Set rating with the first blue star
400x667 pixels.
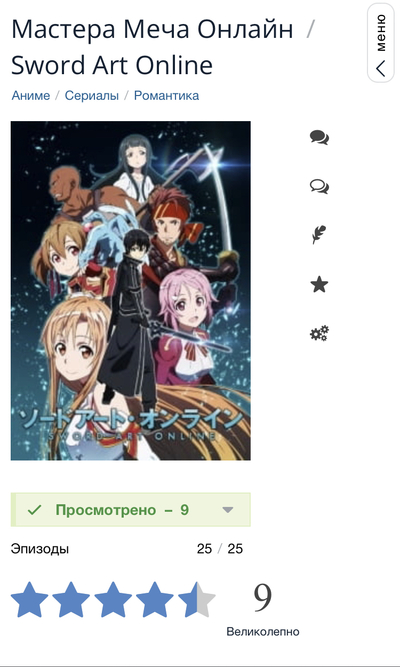click(29, 599)
